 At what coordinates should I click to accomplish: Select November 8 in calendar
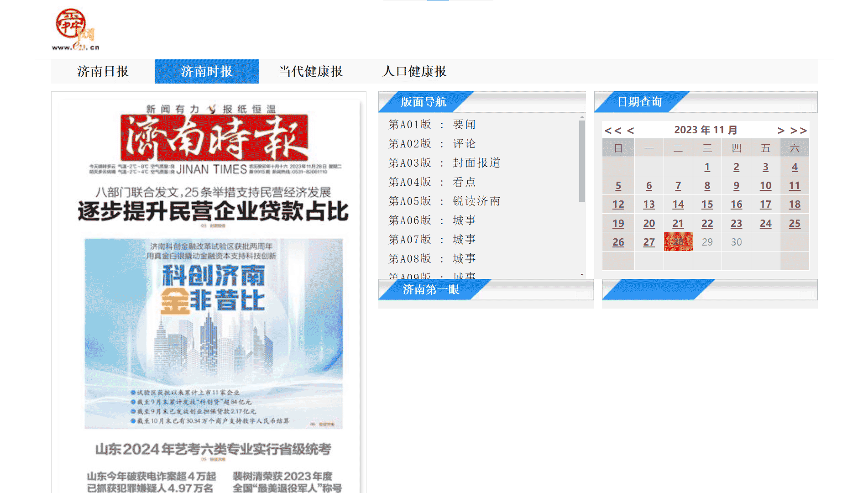coord(707,186)
